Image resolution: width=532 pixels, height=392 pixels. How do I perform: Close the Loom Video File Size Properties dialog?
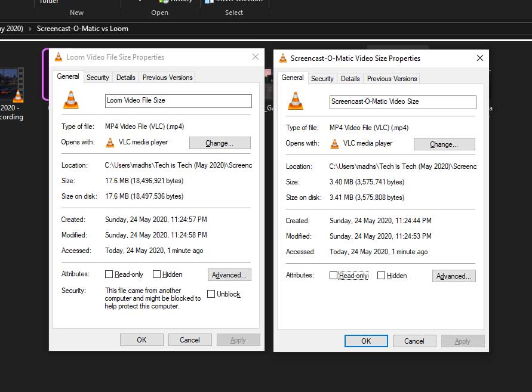pyautogui.click(x=256, y=57)
